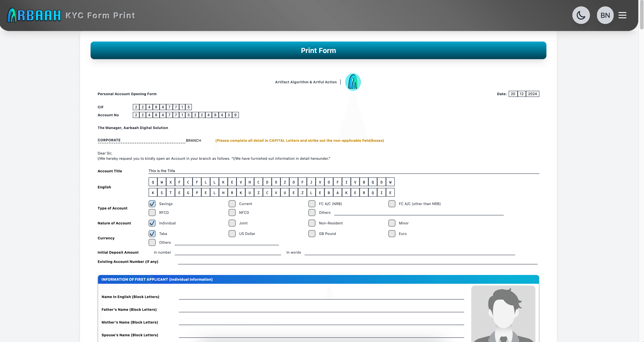Toggle the Taka currency checkbox
Image resolution: width=644 pixels, height=342 pixels.
(x=152, y=233)
